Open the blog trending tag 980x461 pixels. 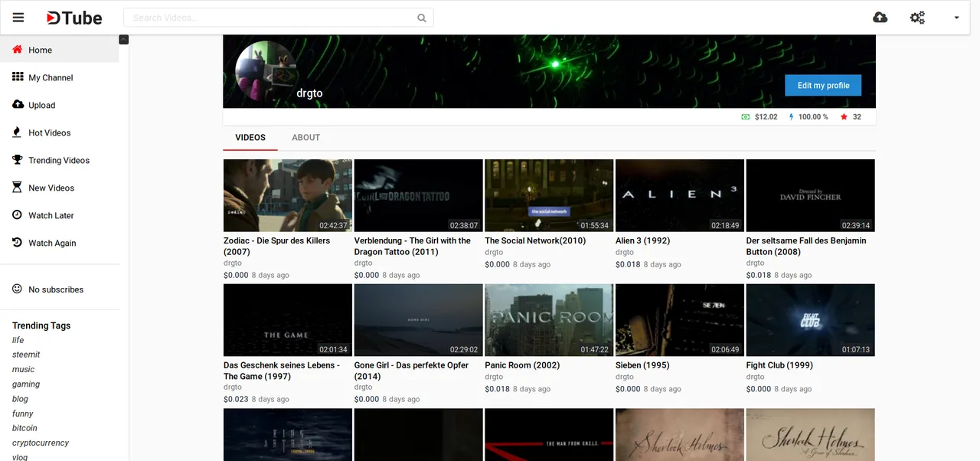click(20, 398)
